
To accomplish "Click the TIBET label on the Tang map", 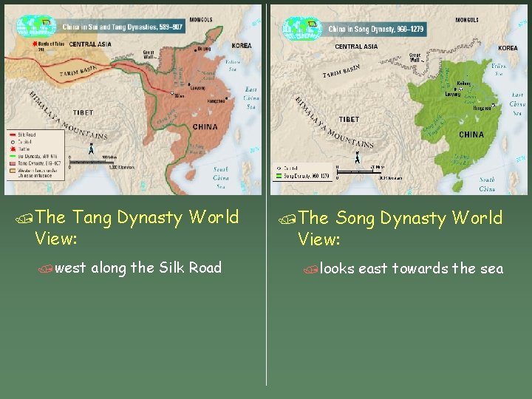I will [x=83, y=112].
